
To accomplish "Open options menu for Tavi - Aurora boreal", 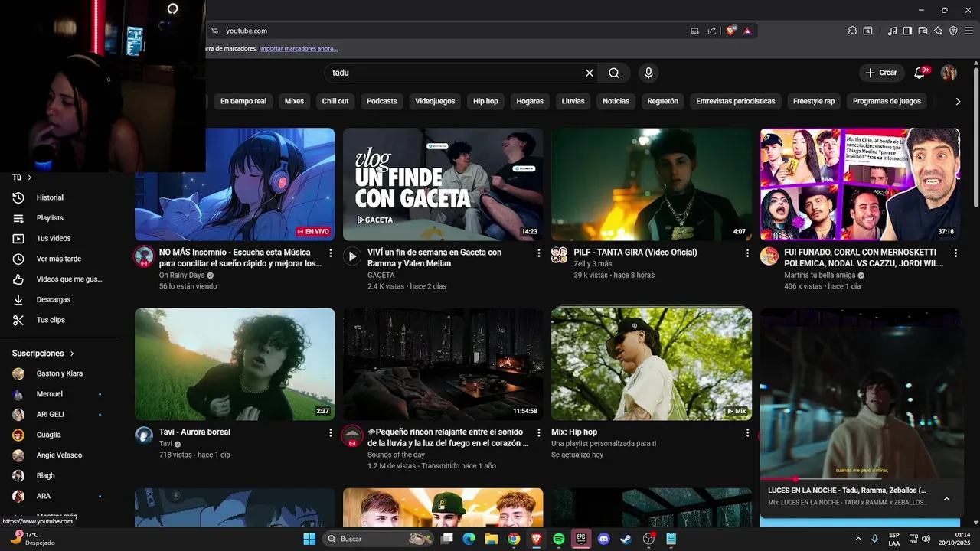I will [x=331, y=432].
